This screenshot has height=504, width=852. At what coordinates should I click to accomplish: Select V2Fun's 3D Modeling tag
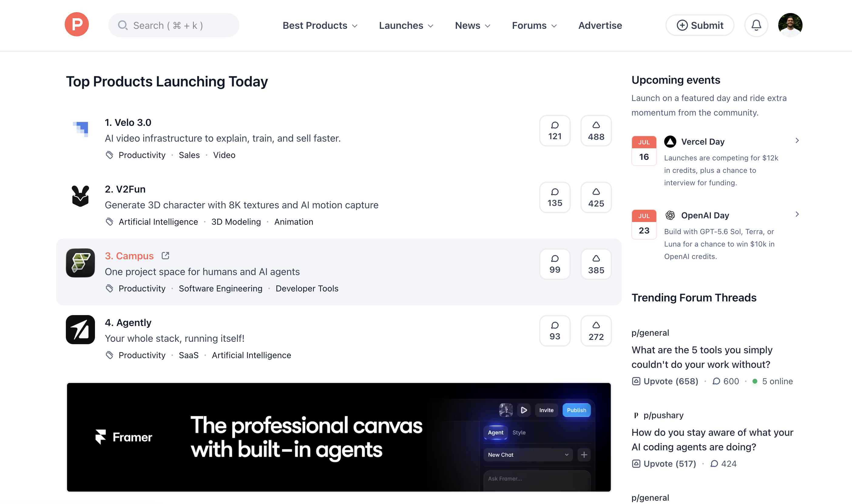(x=236, y=222)
